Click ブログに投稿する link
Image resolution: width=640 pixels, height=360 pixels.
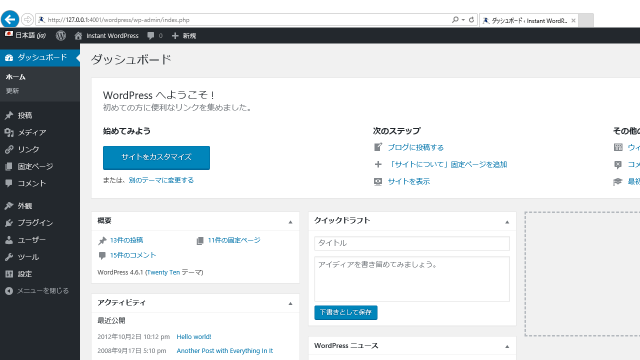click(416, 147)
